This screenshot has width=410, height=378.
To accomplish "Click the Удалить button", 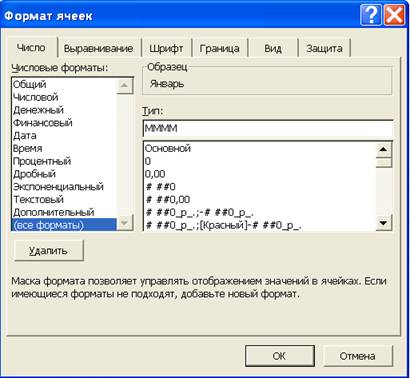I will (49, 251).
